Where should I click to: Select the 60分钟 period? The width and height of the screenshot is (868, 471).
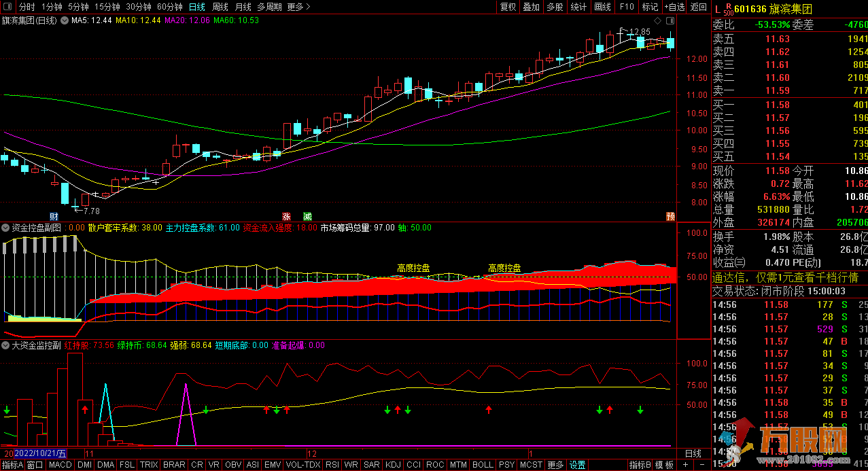point(170,7)
